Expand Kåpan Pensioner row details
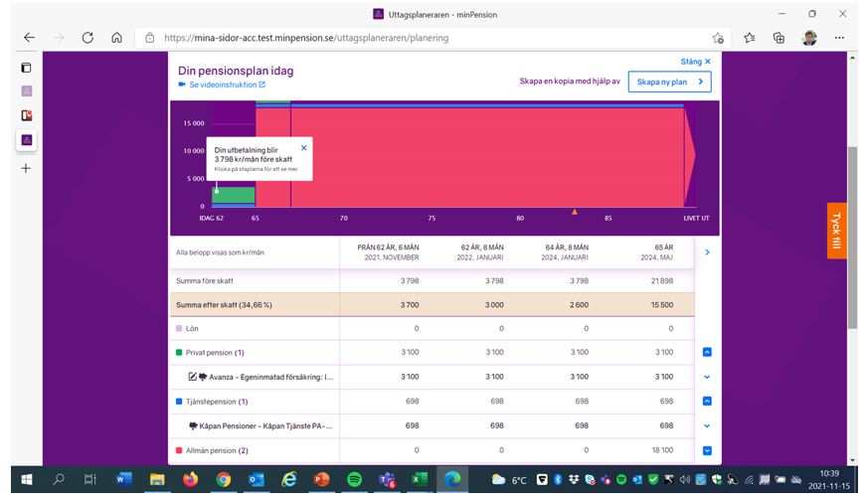 tap(707, 425)
